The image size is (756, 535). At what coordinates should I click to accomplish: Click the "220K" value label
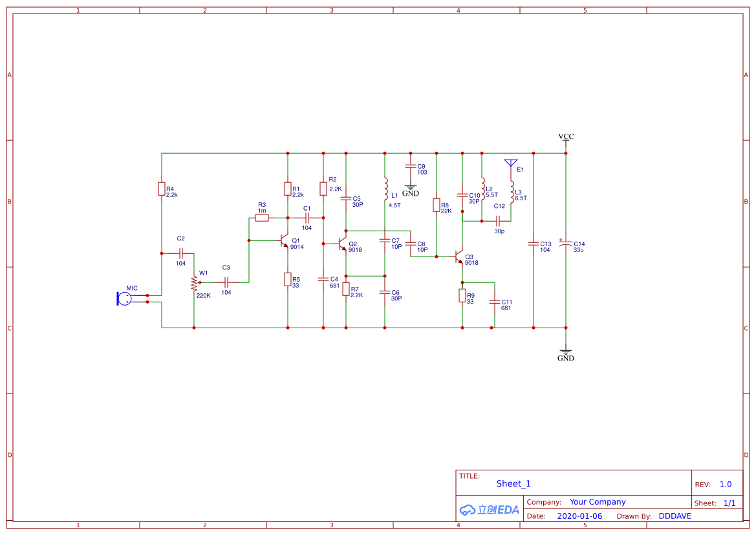204,296
